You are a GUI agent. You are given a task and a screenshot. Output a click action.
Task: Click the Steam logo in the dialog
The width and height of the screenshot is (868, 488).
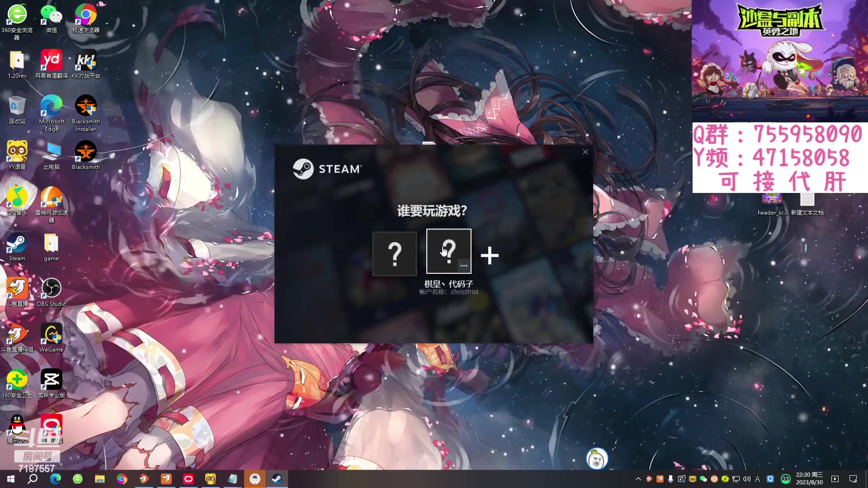[x=327, y=169]
